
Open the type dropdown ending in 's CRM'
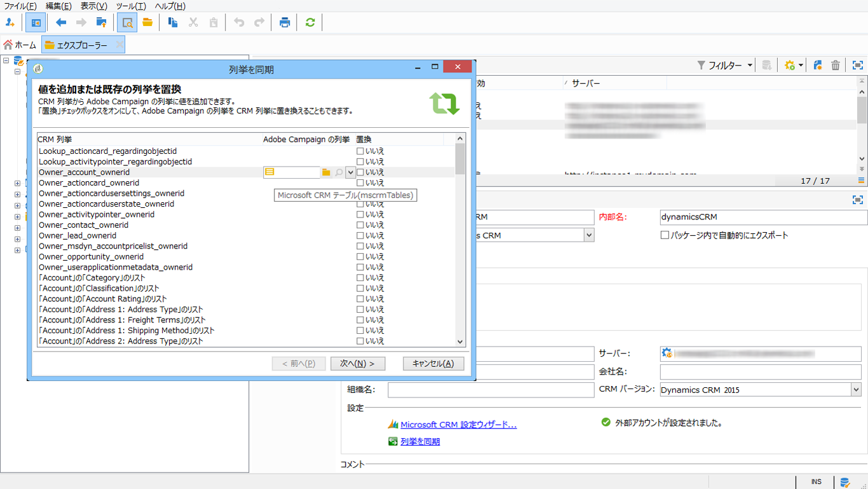(x=589, y=235)
